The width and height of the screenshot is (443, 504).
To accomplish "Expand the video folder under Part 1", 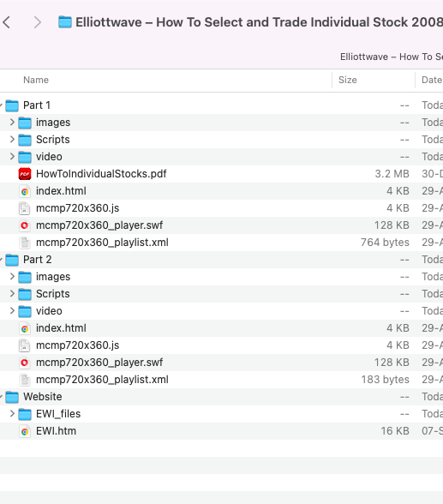I will pos(12,157).
